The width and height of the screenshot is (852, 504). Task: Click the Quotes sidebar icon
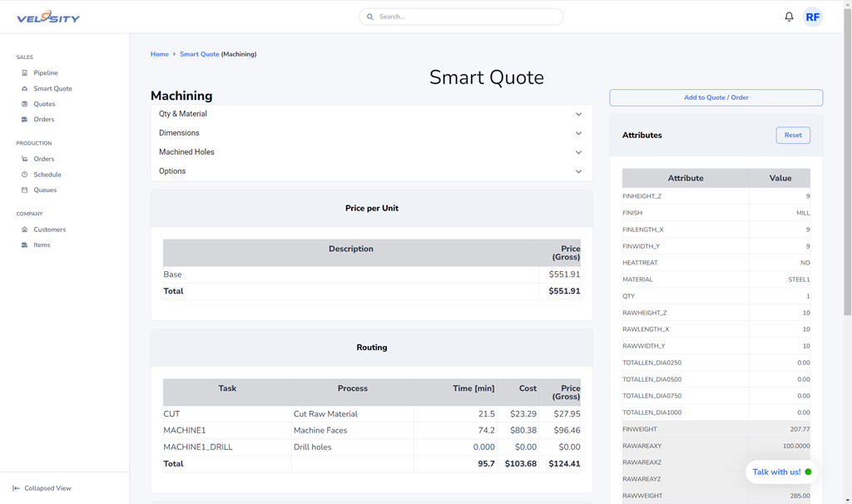24,104
